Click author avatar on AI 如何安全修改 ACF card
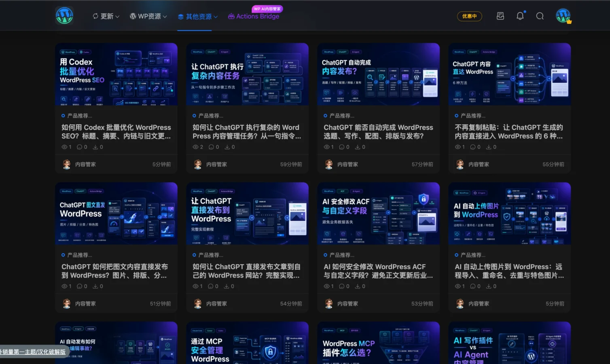The height and width of the screenshot is (364, 610). coord(329,303)
